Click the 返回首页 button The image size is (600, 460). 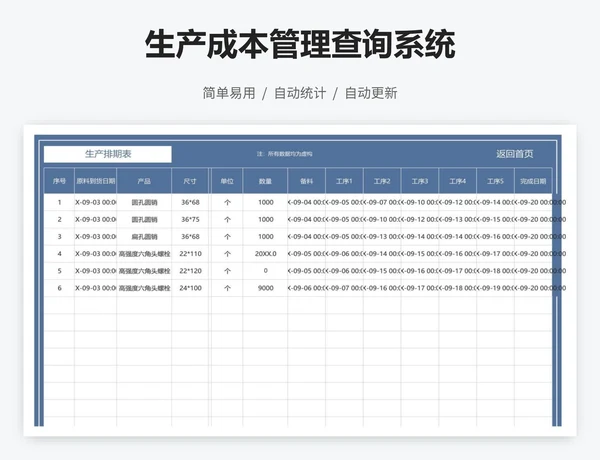point(514,154)
